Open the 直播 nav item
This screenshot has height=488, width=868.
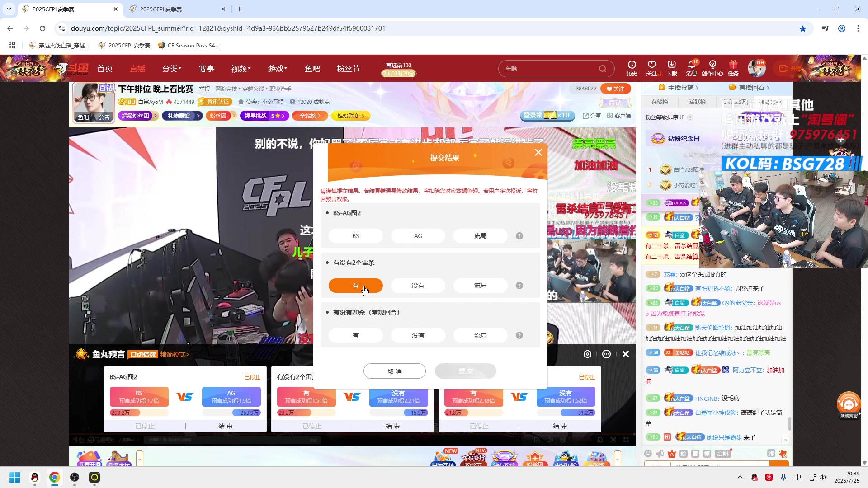click(137, 69)
